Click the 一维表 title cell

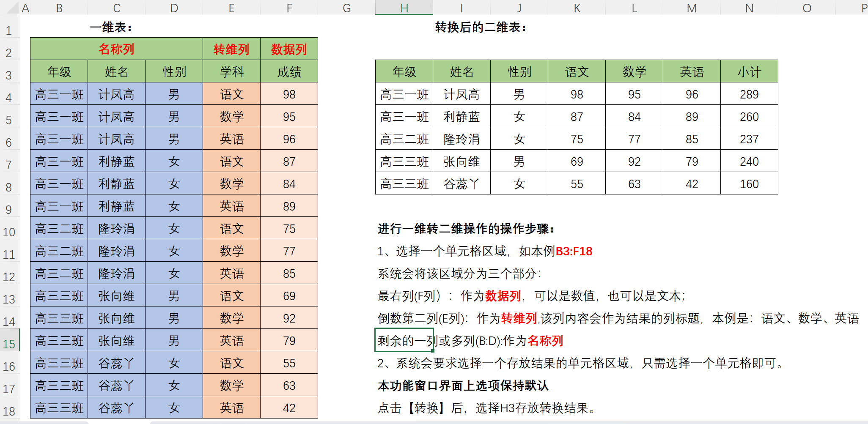[x=111, y=27]
